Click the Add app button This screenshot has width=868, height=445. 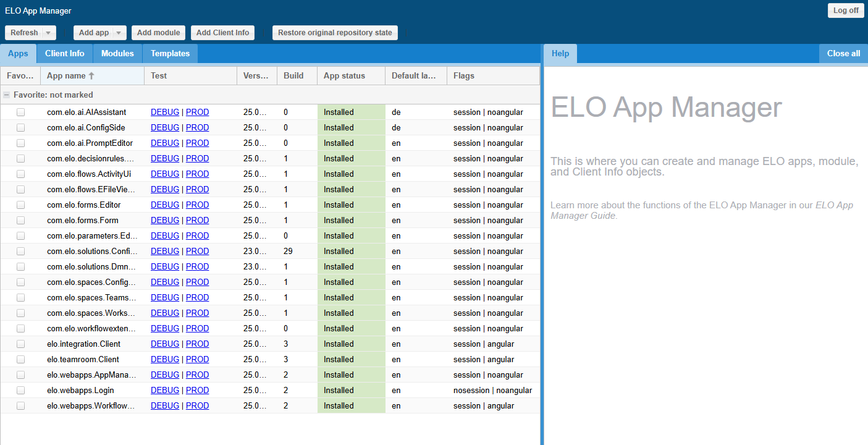[94, 33]
